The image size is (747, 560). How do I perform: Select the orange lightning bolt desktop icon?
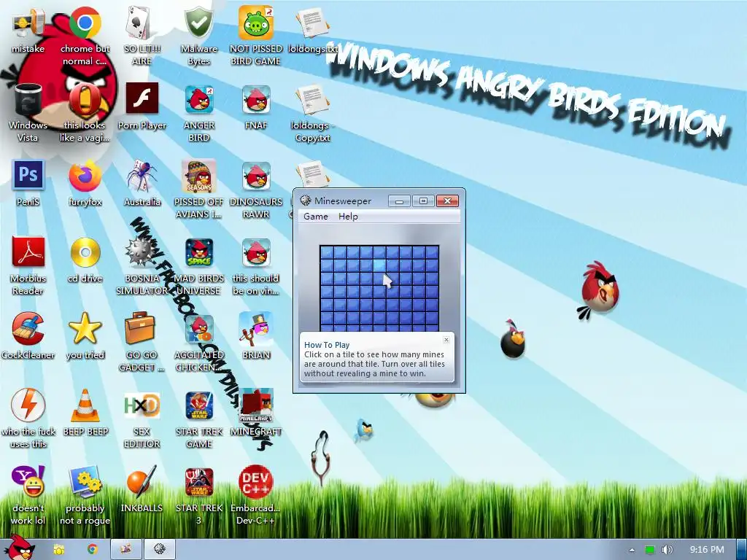pyautogui.click(x=28, y=405)
